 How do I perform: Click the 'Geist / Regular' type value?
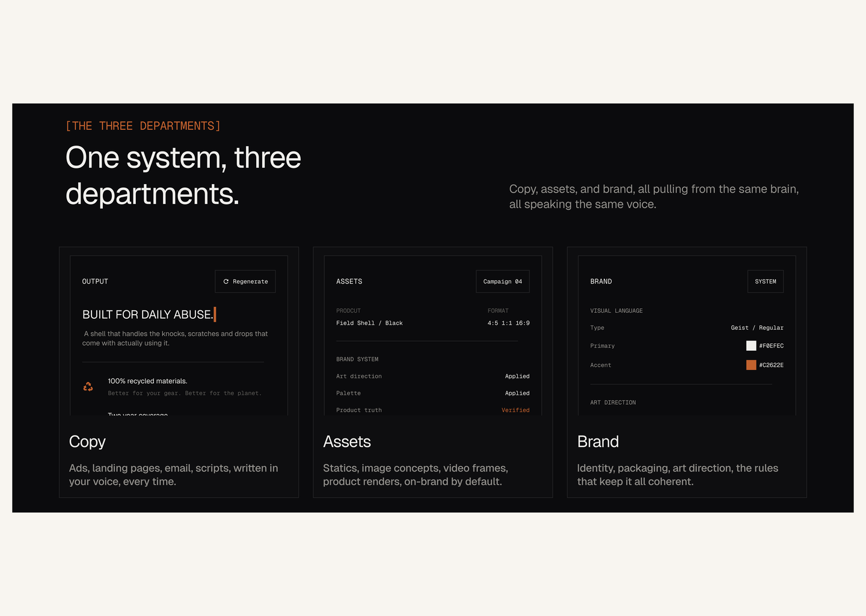(x=757, y=328)
